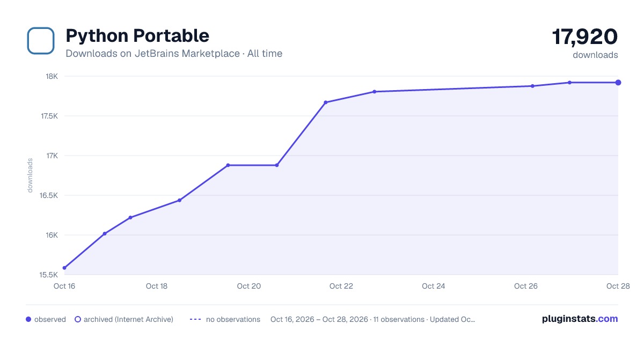
Task: Click the Oct 20 x-axis label
Action: point(249,286)
